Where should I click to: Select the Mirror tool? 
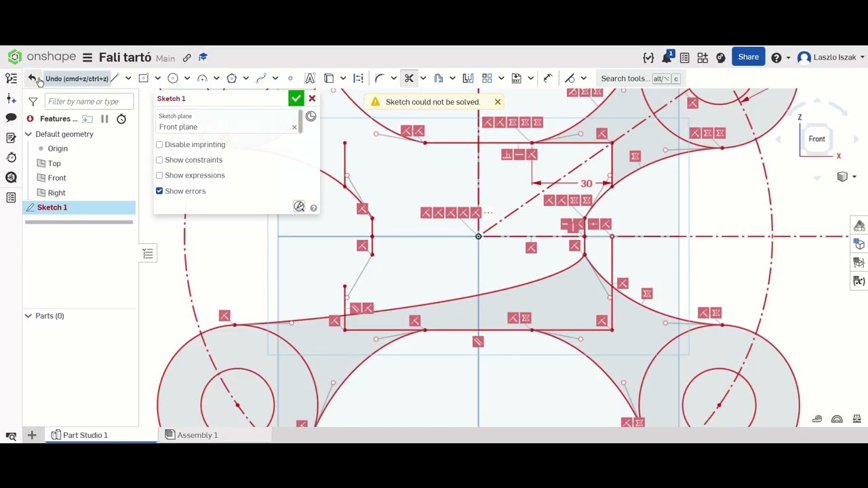tap(468, 79)
